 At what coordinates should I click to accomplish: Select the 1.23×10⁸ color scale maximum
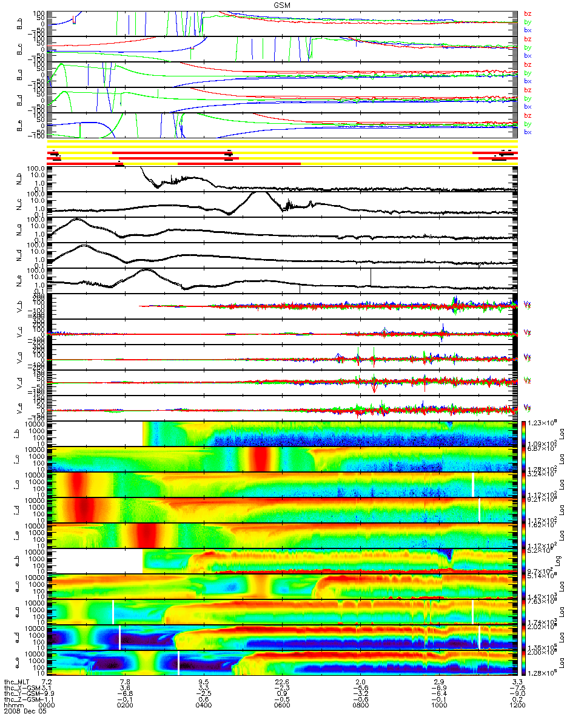pyautogui.click(x=542, y=423)
